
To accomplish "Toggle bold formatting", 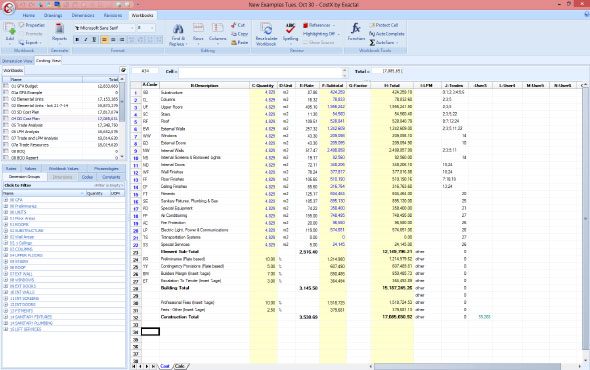I will click(77, 40).
